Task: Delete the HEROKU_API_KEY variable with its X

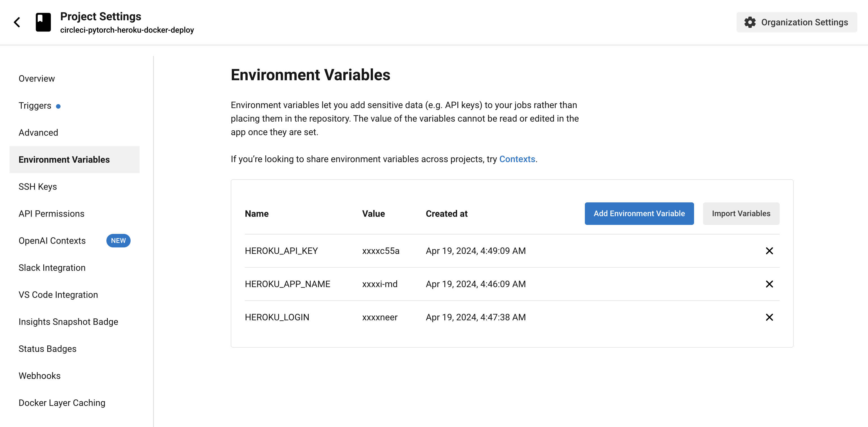Action: point(769,251)
